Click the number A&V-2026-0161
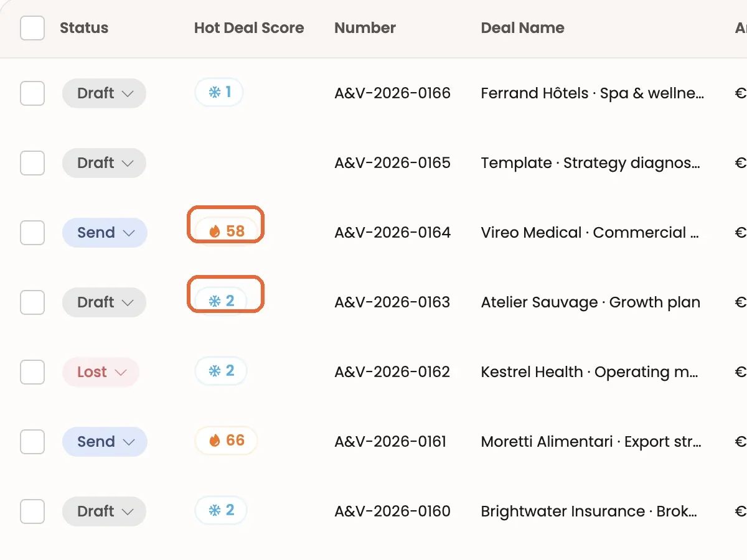Screen dimensions: 747x560 click(x=390, y=442)
